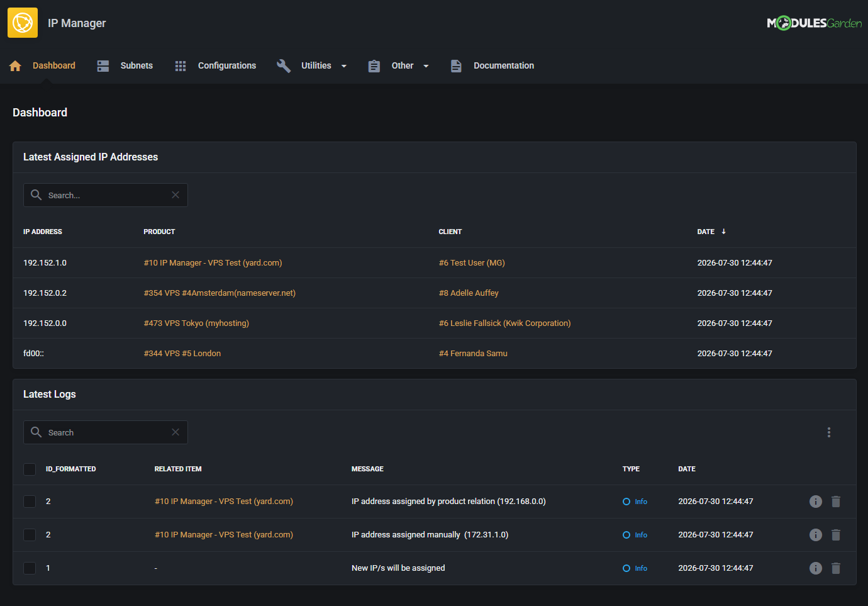The image size is (868, 606).
Task: Focus the Latest Logs Search input field
Action: click(x=107, y=432)
